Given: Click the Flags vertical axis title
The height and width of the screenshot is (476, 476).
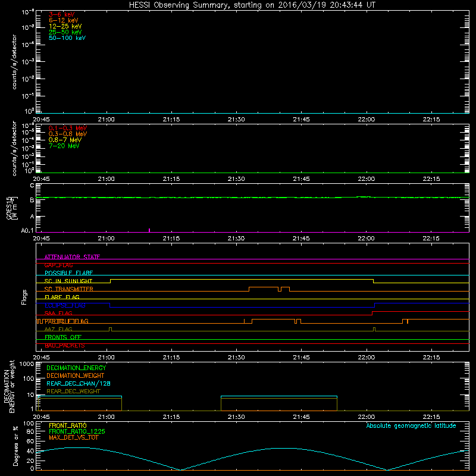Looking at the screenshot, I should 24,297.
